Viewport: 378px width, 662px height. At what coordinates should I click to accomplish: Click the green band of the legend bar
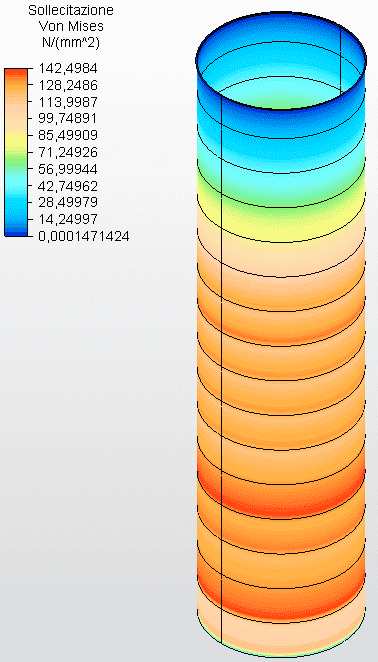coord(16,164)
